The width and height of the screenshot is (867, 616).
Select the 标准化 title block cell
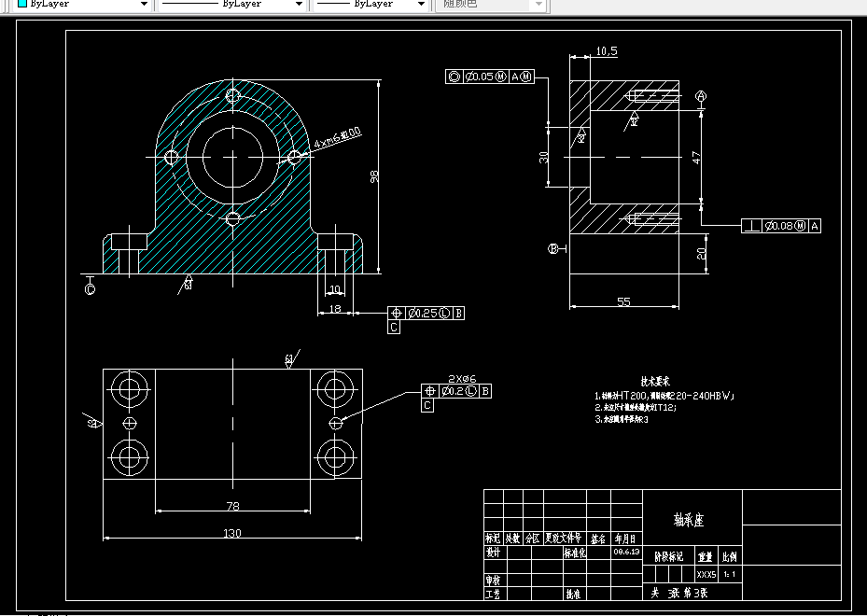[575, 553]
